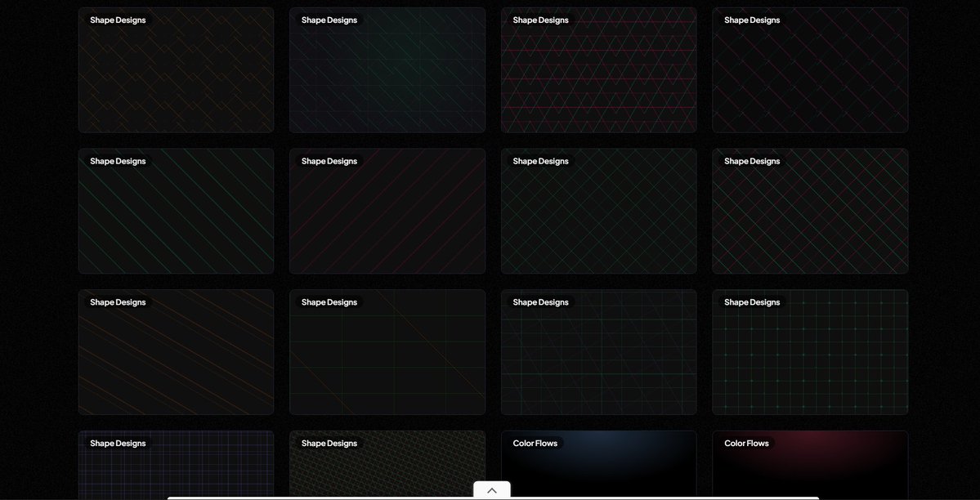Open the olive diagonal weave pattern card
The height and width of the screenshot is (500, 980).
tap(387, 466)
